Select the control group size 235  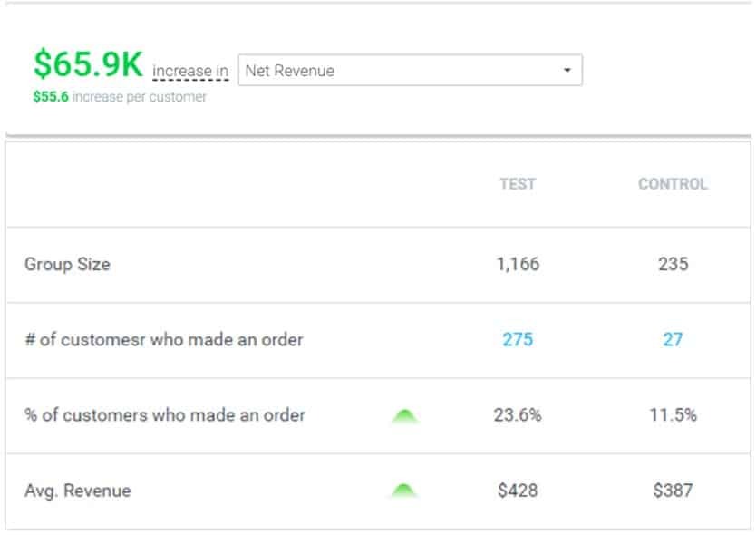[673, 265]
